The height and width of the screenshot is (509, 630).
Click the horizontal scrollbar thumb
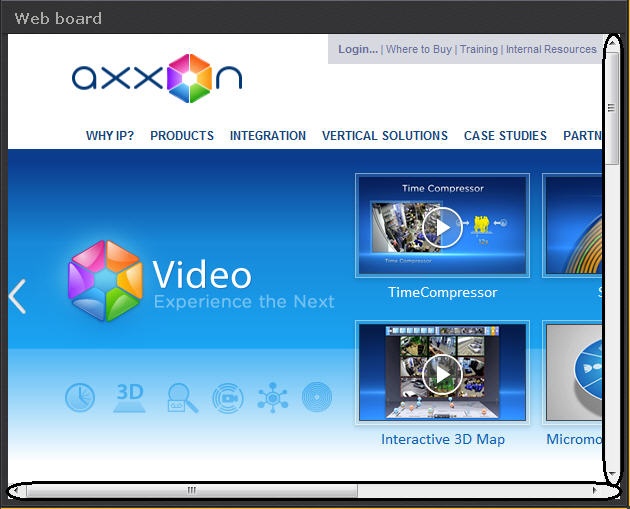click(192, 490)
